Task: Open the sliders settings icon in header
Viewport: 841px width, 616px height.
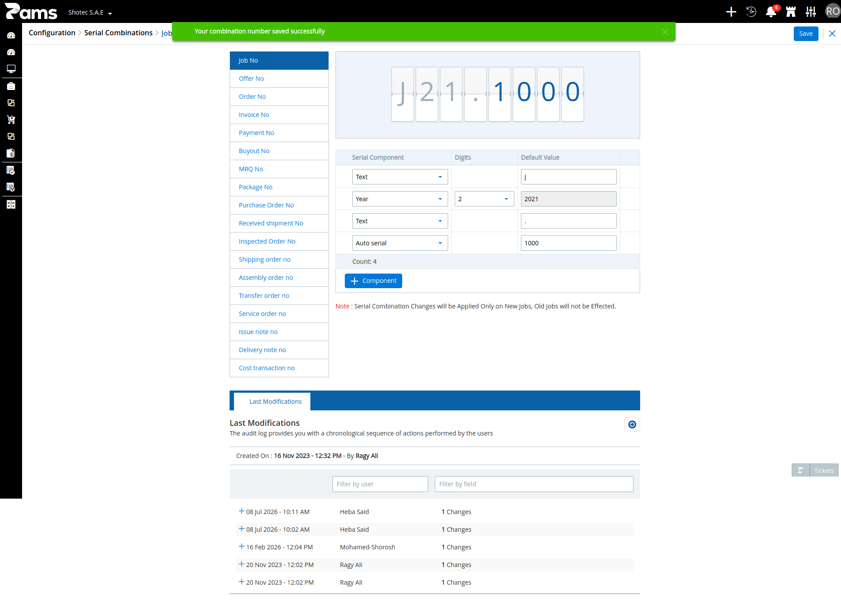Action: 811,12
